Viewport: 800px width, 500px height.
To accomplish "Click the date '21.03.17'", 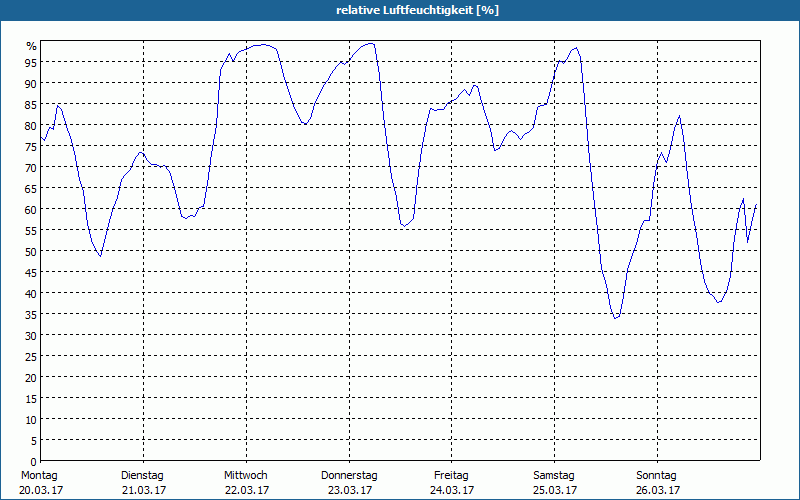I will coord(144,491).
